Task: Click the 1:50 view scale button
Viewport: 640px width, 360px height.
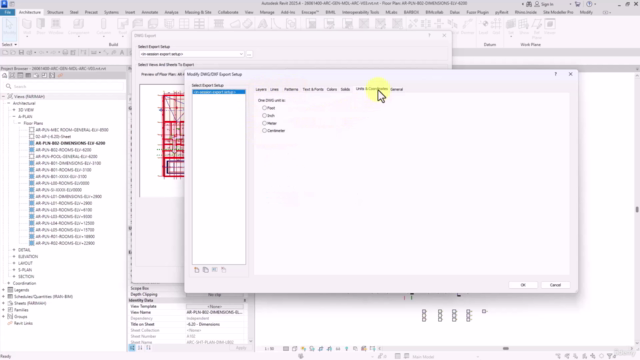Action: 269,349
